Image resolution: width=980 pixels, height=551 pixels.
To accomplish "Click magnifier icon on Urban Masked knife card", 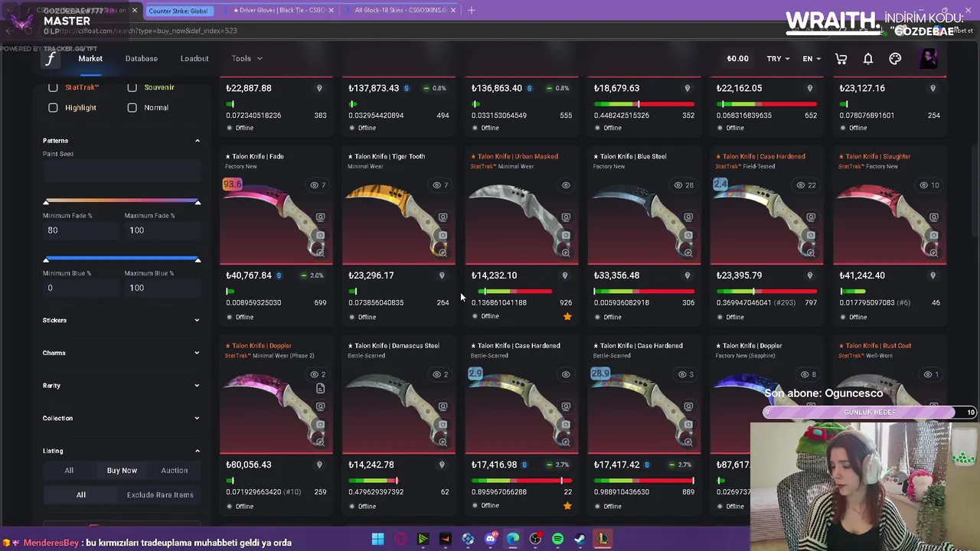I will (566, 253).
